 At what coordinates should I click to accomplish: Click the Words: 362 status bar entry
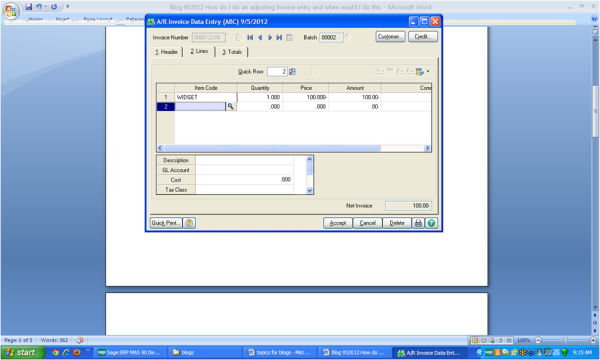point(54,340)
